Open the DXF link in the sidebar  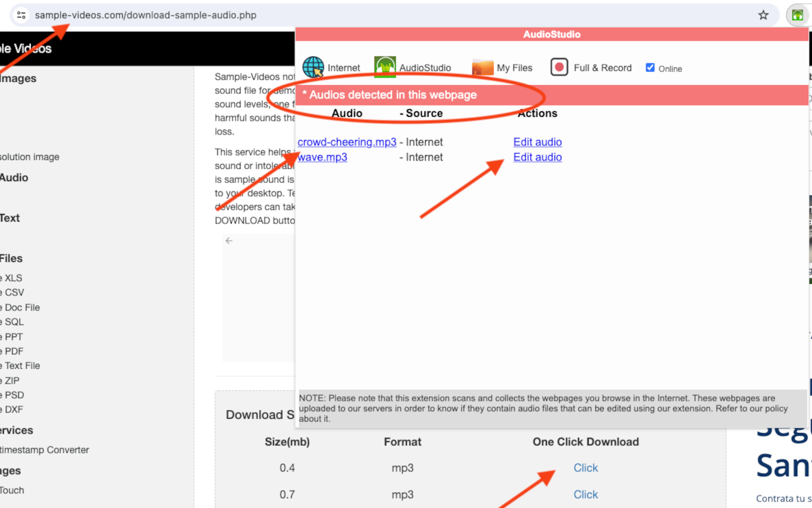tap(11, 410)
